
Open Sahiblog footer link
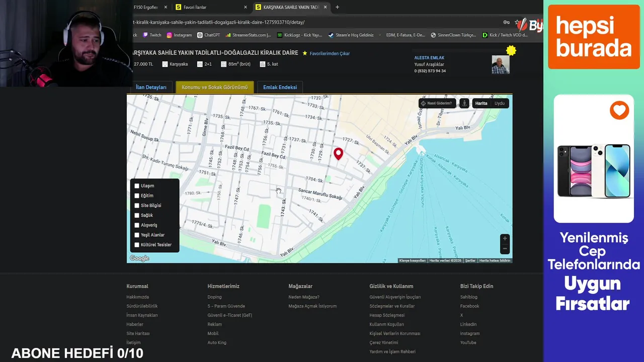[x=468, y=297]
